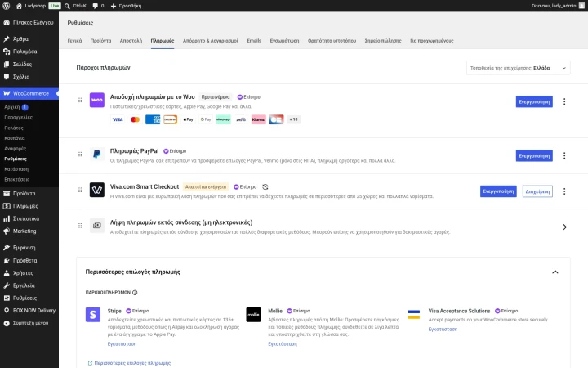The width and height of the screenshot is (588, 368).
Task: Open three-dot menu for PayPal payments
Action: 564,156
